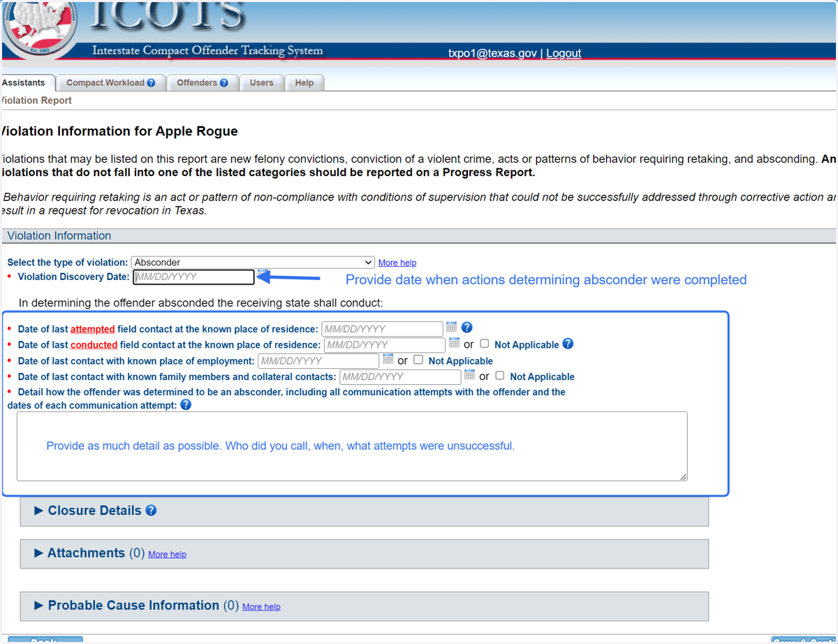Image resolution: width=838 pixels, height=644 pixels.
Task: Check Not Applicable for employment contact
Action: click(x=418, y=360)
